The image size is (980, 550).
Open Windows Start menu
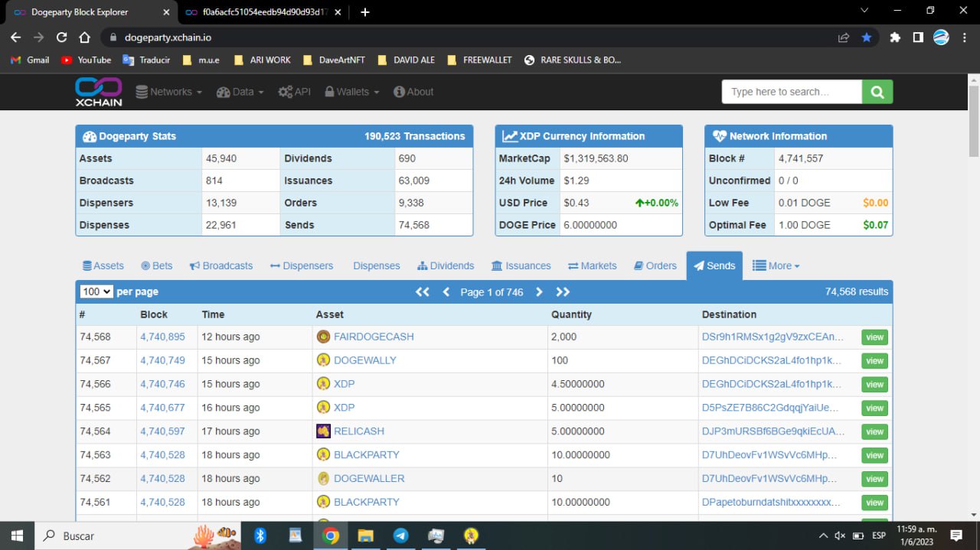point(17,535)
